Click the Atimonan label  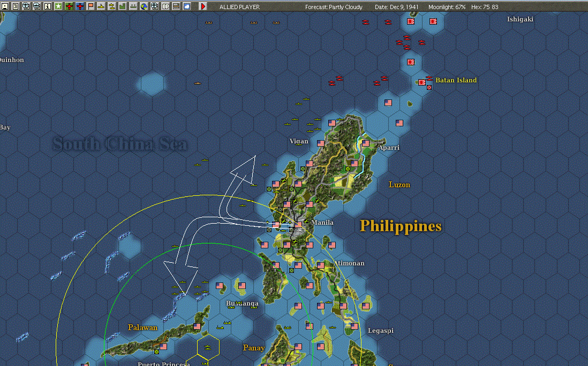click(349, 263)
